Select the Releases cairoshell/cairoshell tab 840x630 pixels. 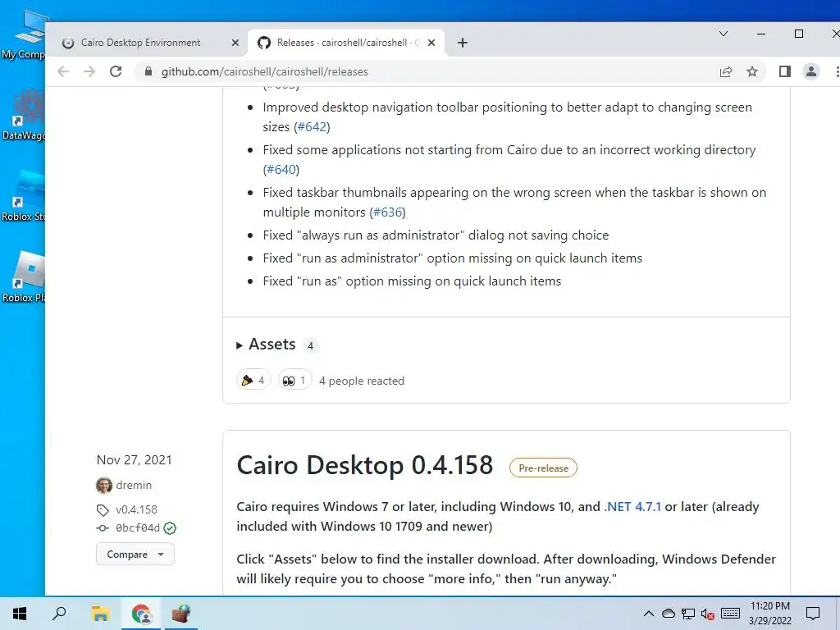pos(346,43)
